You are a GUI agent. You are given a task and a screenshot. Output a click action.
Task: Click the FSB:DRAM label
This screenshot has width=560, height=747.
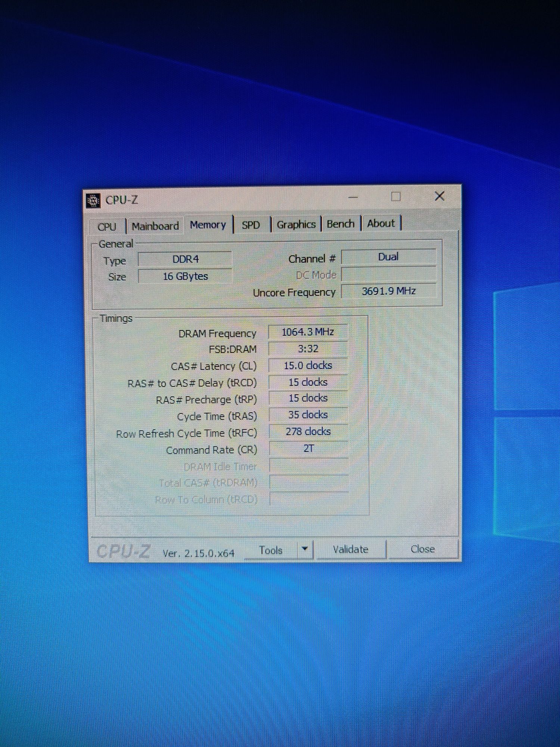point(233,350)
